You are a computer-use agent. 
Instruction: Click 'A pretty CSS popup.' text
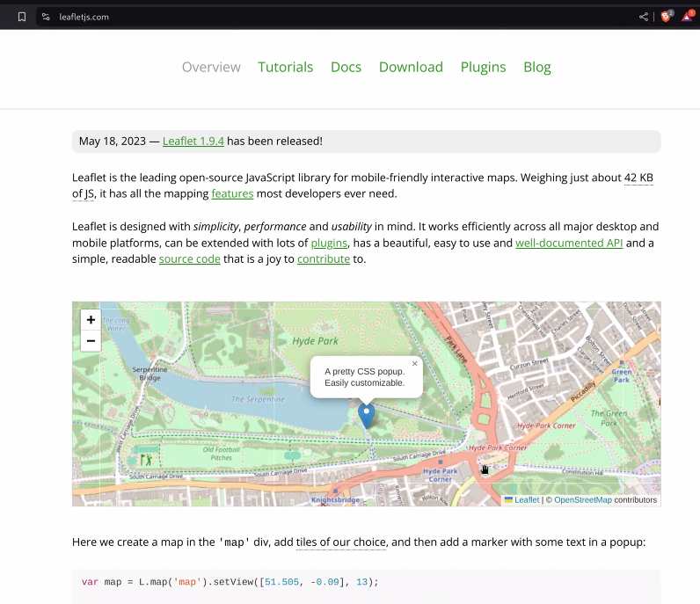pyautogui.click(x=365, y=371)
